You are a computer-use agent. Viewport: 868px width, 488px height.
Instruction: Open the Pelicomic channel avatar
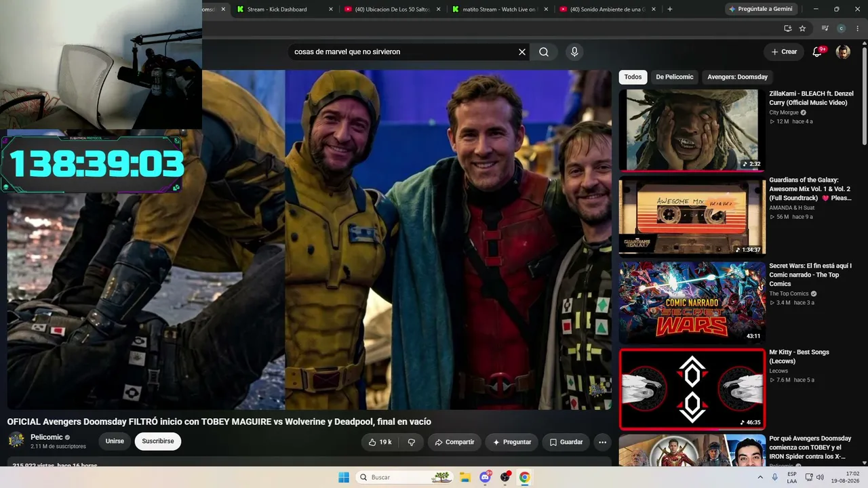(x=16, y=441)
